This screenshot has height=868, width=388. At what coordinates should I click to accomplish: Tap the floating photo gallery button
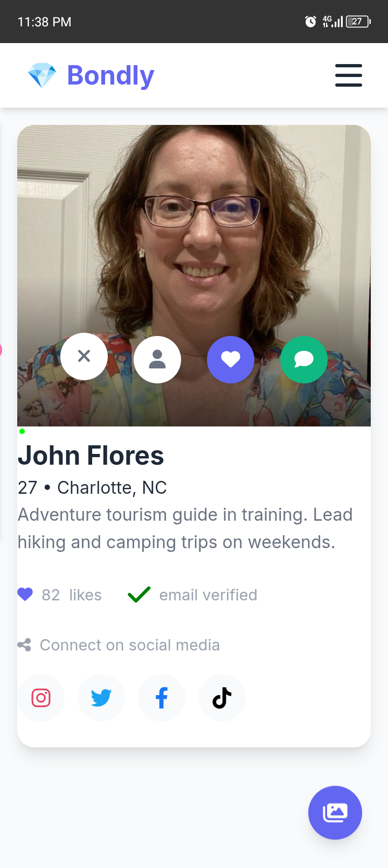coord(335,813)
